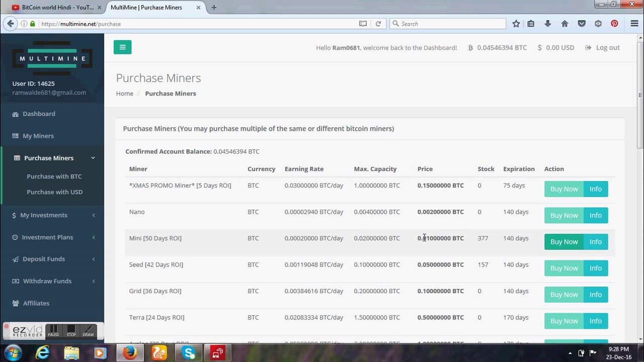
Task: Click Buy Now for Terra miner
Action: click(564, 321)
